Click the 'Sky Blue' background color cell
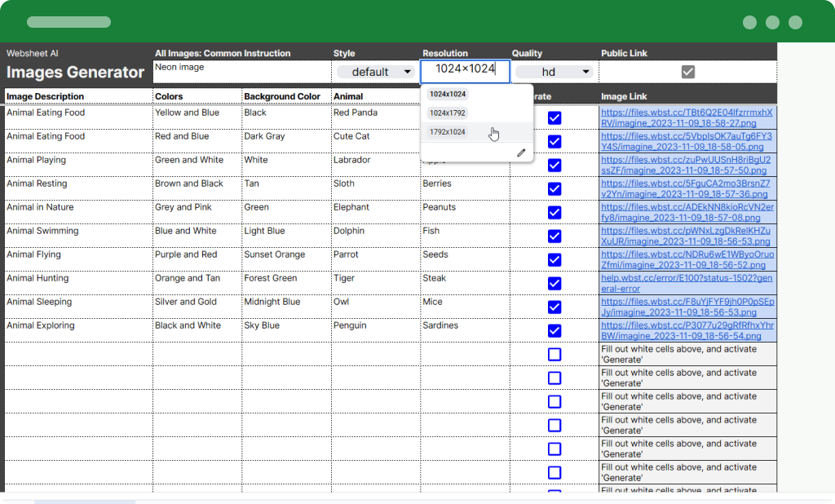The width and height of the screenshot is (835, 504). (x=286, y=330)
